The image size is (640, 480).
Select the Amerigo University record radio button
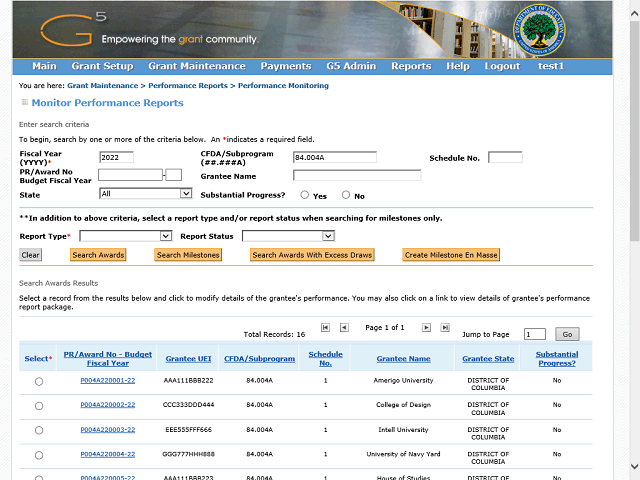tap(39, 382)
